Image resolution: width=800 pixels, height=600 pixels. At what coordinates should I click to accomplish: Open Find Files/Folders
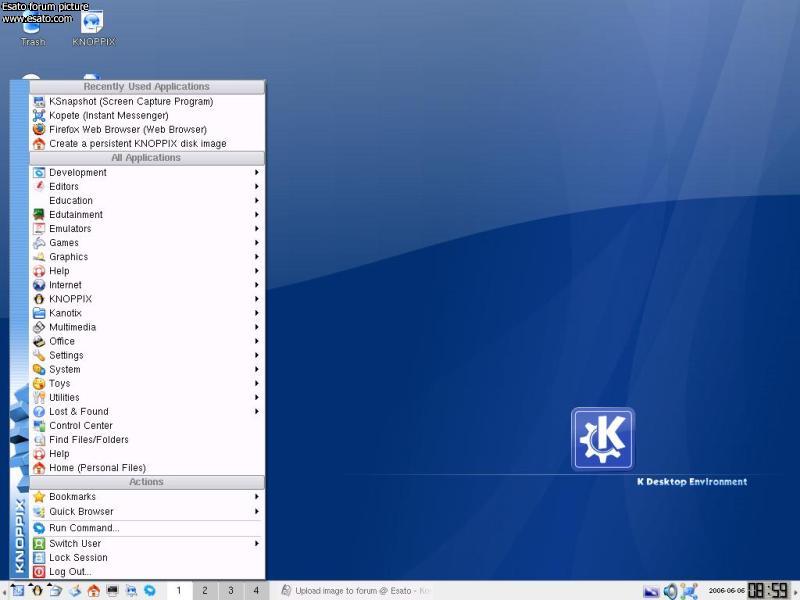click(x=147, y=440)
